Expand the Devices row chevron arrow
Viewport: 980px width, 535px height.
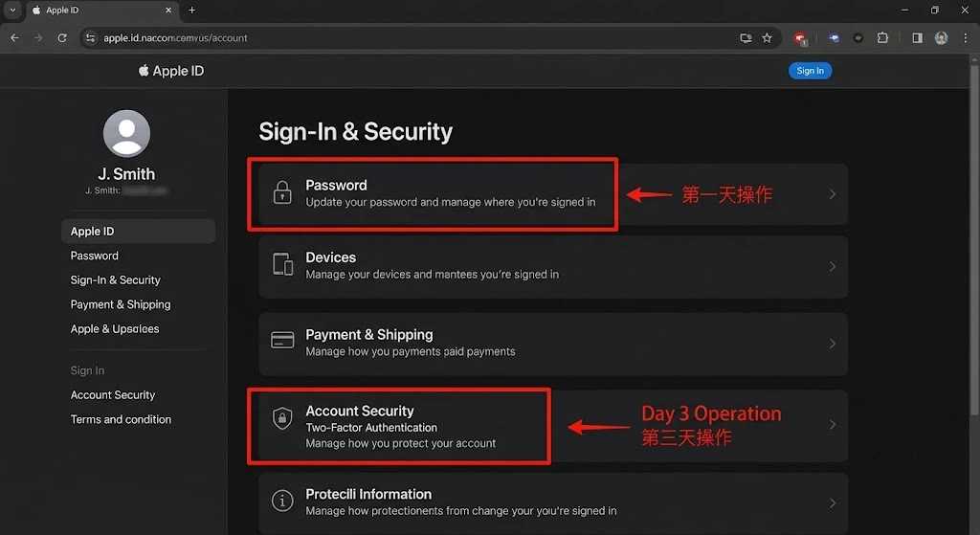833,267
